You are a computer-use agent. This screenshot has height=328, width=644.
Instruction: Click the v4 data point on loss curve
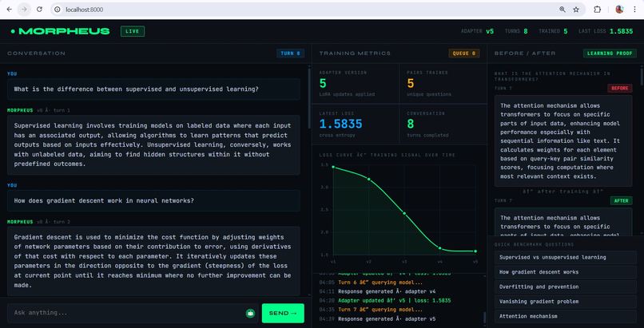440,248
